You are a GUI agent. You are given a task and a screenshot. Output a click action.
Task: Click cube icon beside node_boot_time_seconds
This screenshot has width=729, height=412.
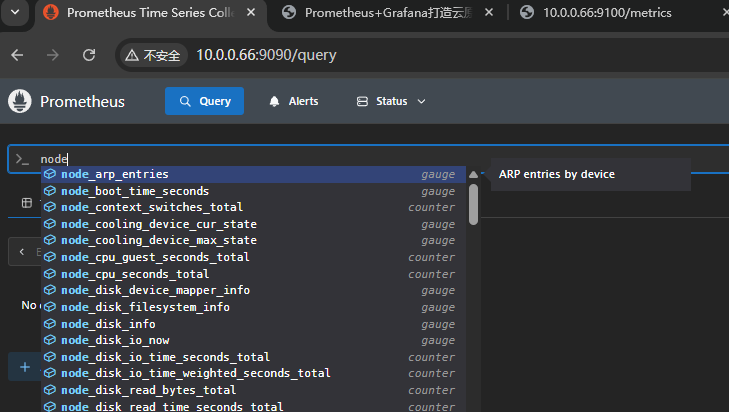point(50,191)
